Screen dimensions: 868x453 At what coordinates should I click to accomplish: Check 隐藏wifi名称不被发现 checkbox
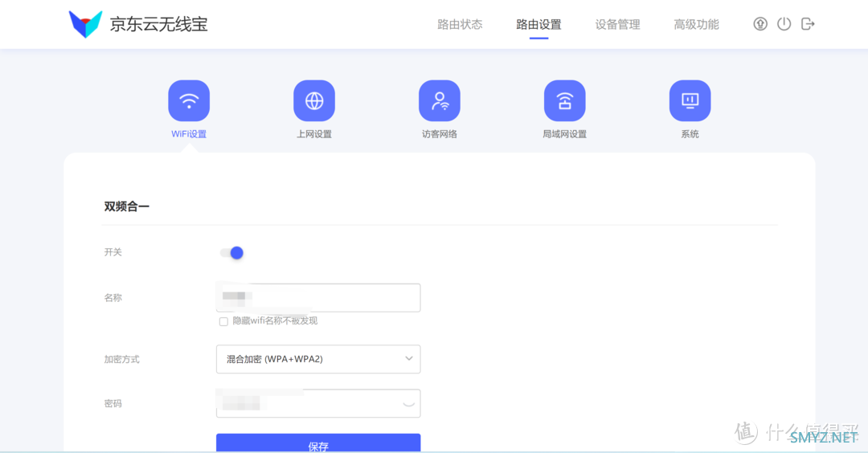click(x=223, y=321)
